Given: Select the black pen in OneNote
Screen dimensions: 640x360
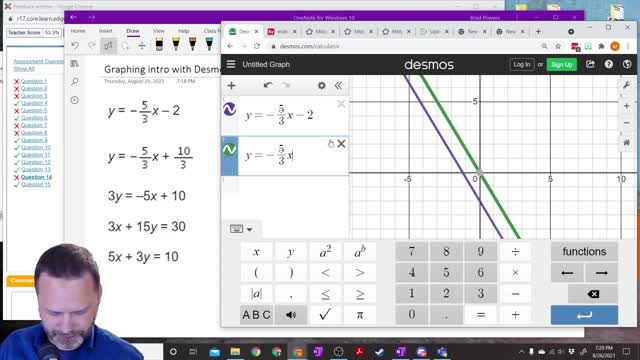Looking at the screenshot, I should click(159, 44).
